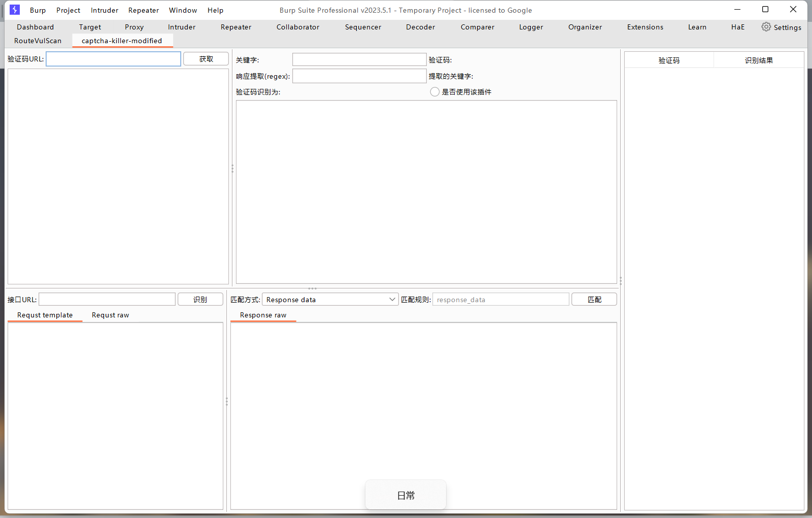Switch to the Target tab

click(90, 27)
